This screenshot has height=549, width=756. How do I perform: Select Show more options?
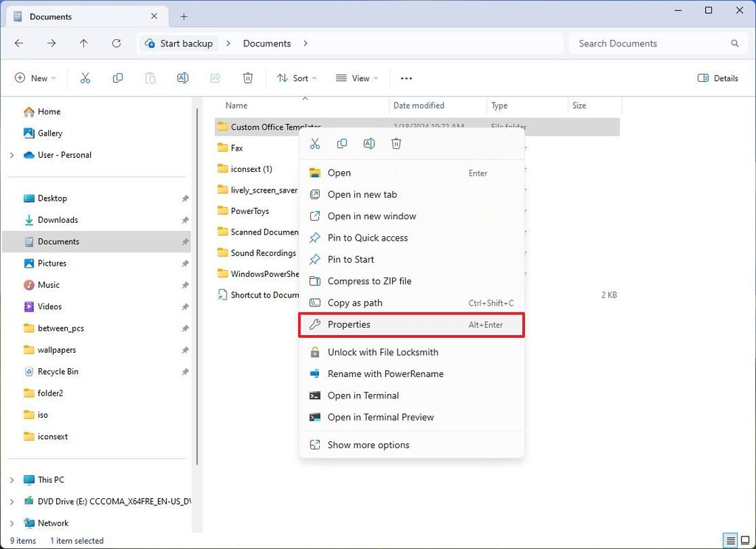pyautogui.click(x=369, y=445)
